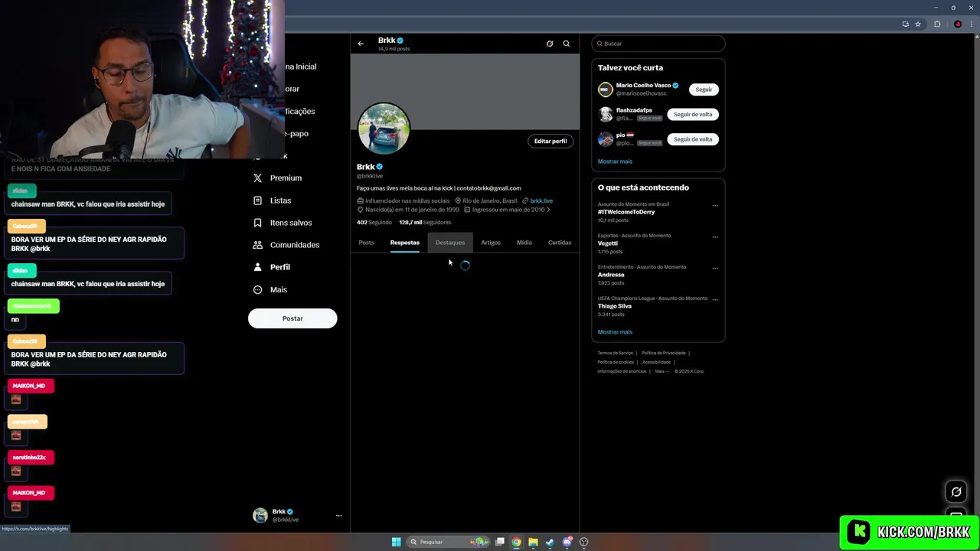Select the Respostas tab
980x551 pixels.
click(404, 243)
